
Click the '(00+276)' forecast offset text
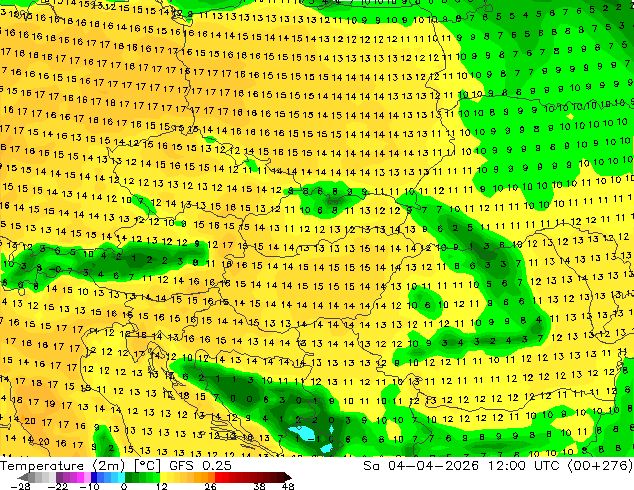coord(600,466)
